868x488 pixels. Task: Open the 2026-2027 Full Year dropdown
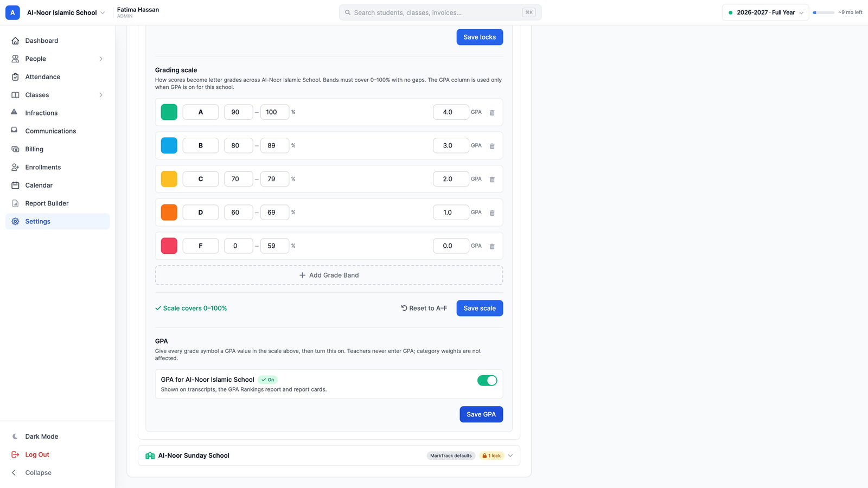765,12
